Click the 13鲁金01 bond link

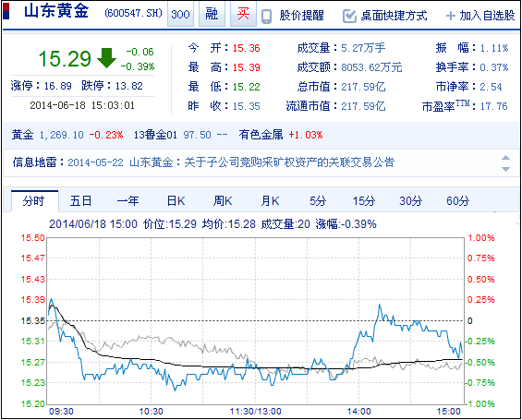tap(155, 135)
